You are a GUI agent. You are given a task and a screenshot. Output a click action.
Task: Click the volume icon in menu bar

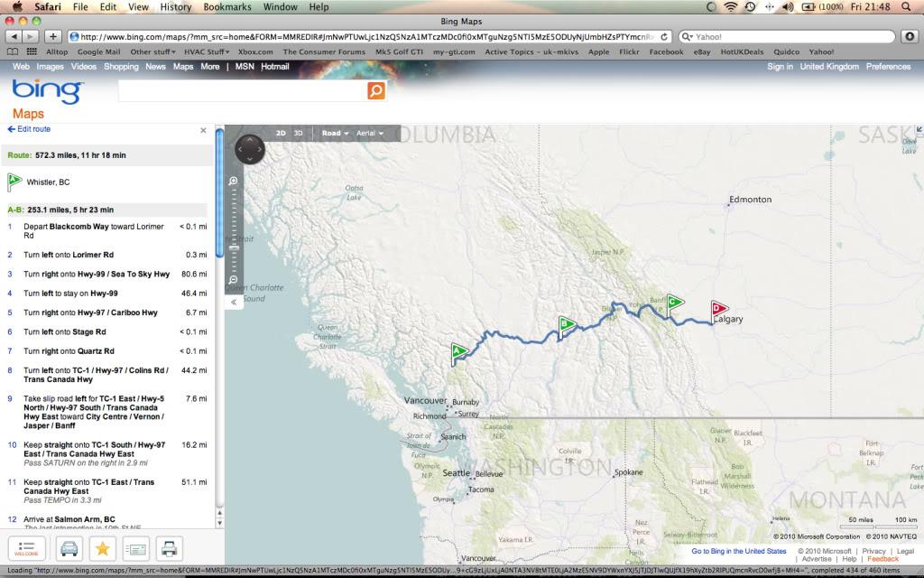788,7
